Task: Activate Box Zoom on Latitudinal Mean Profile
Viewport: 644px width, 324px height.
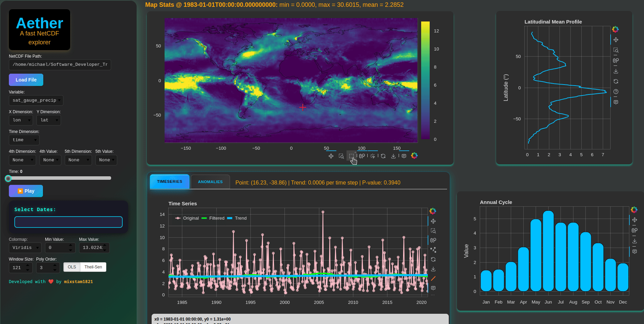Action: pos(616,50)
